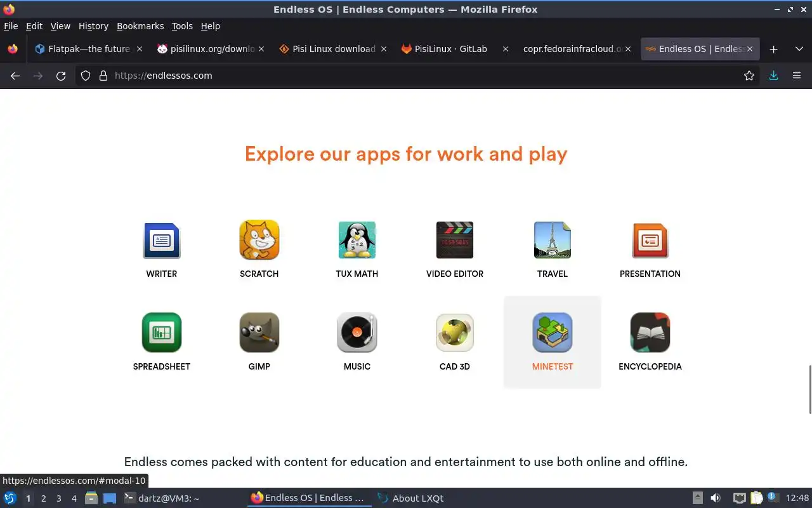Click the SPREADSHEET label
812x508 pixels.
pos(162,366)
